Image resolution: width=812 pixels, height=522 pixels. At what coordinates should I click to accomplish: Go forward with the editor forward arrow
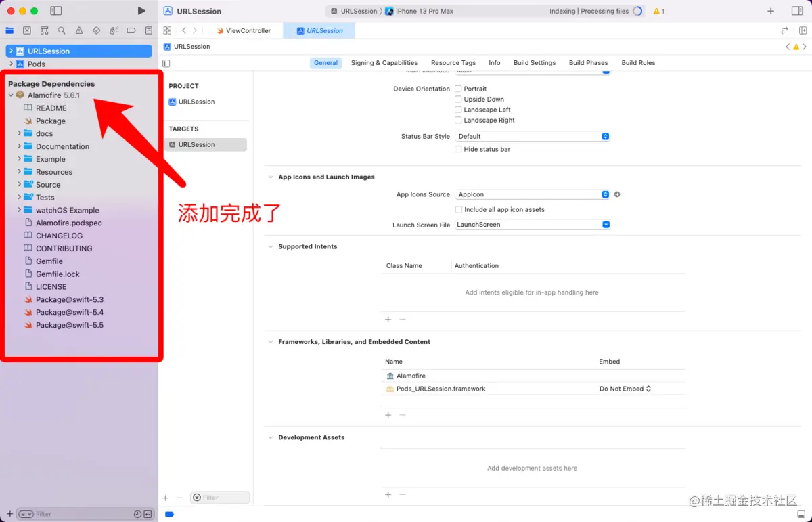coord(195,30)
